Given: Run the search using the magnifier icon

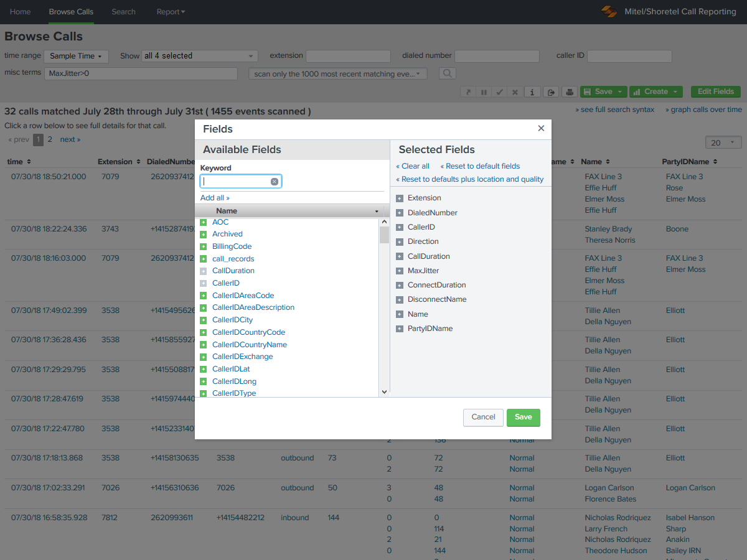Looking at the screenshot, I should click(x=447, y=73).
